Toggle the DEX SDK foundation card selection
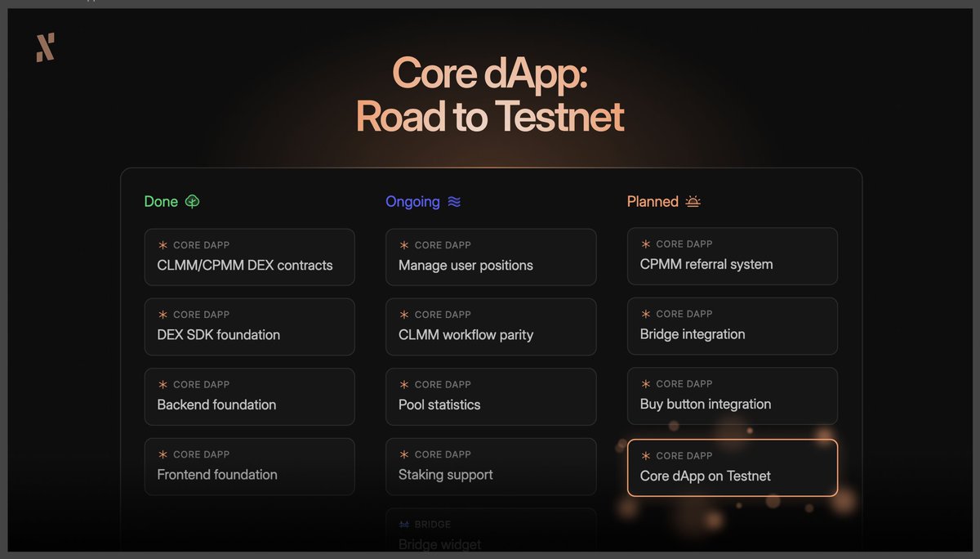The height and width of the screenshot is (559, 980). [249, 326]
